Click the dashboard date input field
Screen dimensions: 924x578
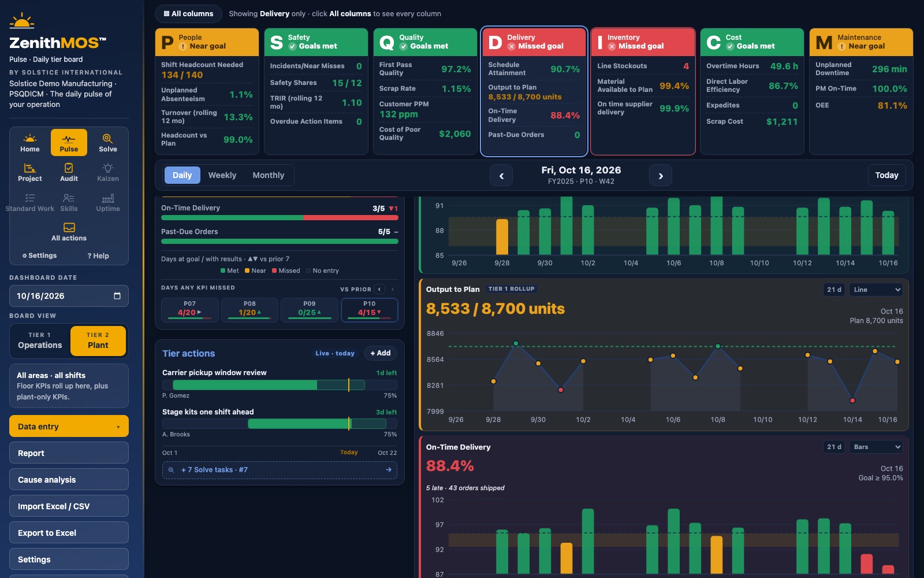click(69, 296)
